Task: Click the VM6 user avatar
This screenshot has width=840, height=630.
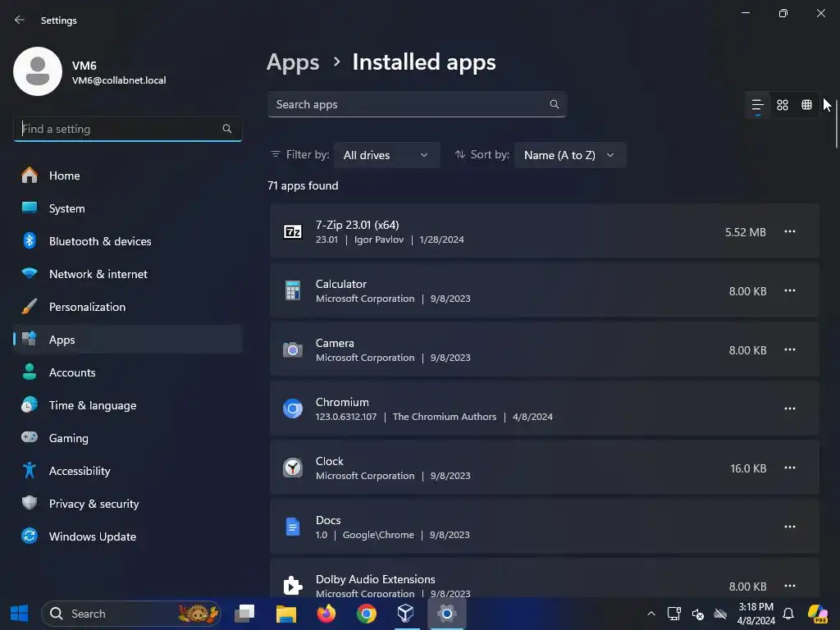Action: point(38,71)
